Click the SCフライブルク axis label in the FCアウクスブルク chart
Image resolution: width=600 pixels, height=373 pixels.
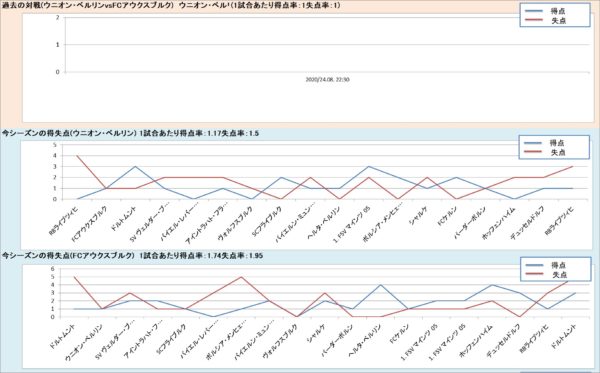tap(172, 340)
